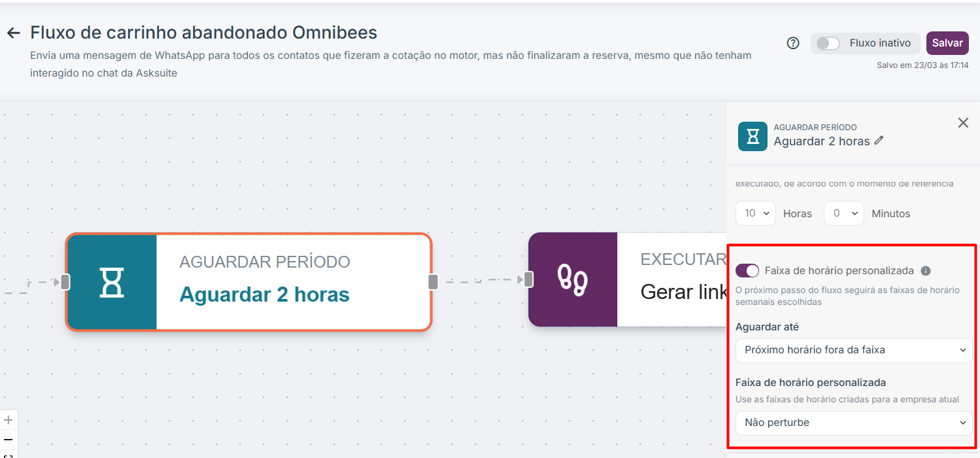Select the Executar Gerar link node card

coord(628,279)
